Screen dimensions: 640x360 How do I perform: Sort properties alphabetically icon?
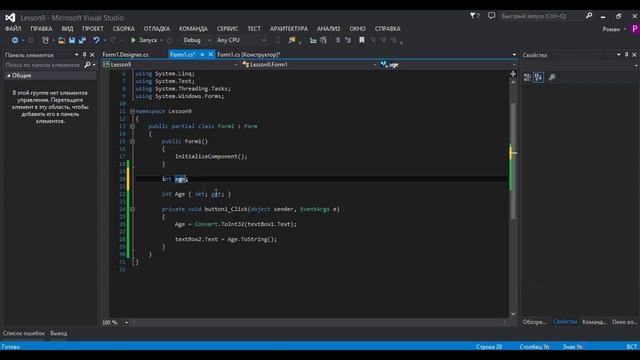click(x=538, y=77)
